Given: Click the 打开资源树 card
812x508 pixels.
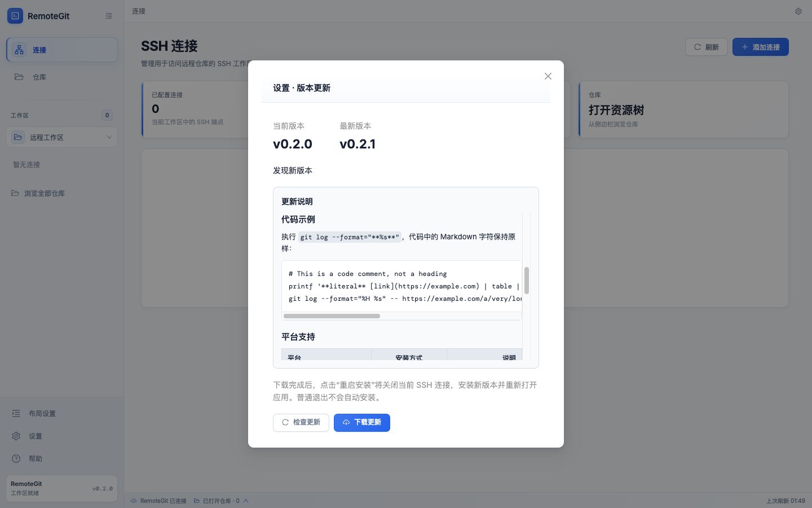Looking at the screenshot, I should pos(683,110).
